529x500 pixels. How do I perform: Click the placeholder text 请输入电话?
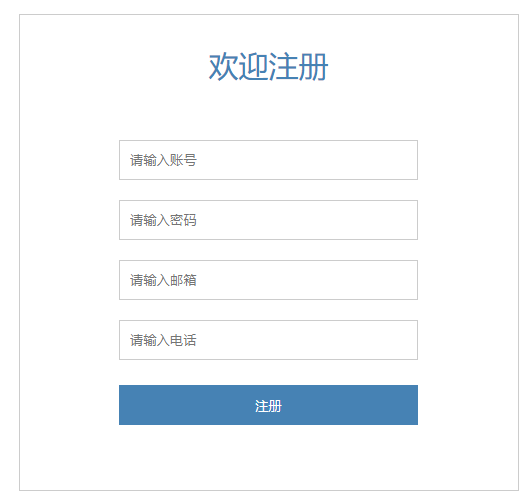tap(163, 340)
